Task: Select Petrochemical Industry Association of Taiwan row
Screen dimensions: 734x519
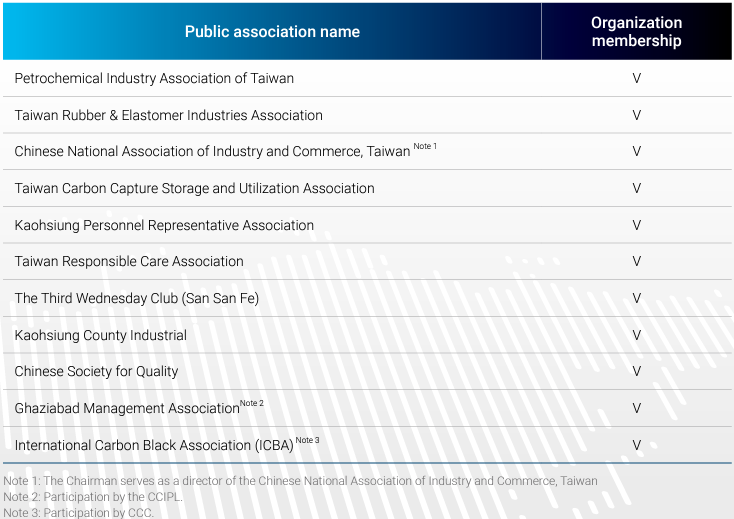Action: (367, 78)
